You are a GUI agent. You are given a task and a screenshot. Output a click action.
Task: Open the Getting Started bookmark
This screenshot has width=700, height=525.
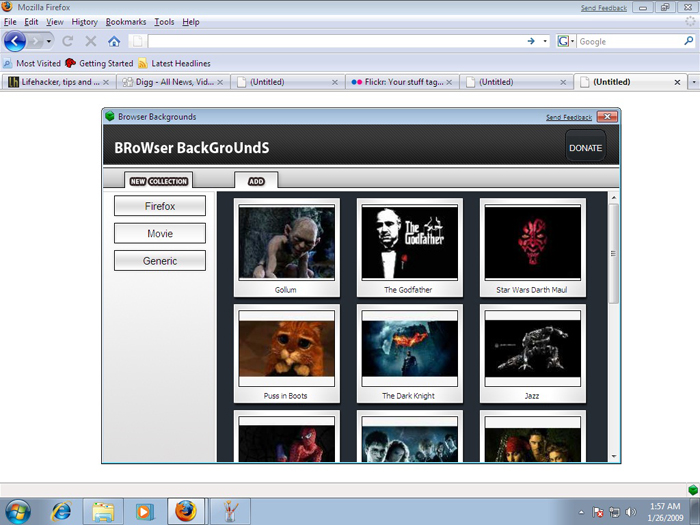point(99,63)
